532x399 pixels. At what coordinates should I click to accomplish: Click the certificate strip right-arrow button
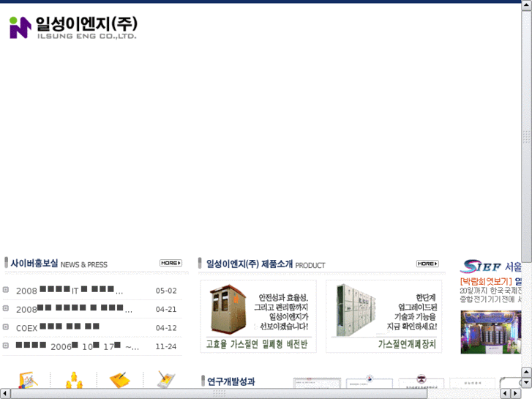tap(515, 394)
